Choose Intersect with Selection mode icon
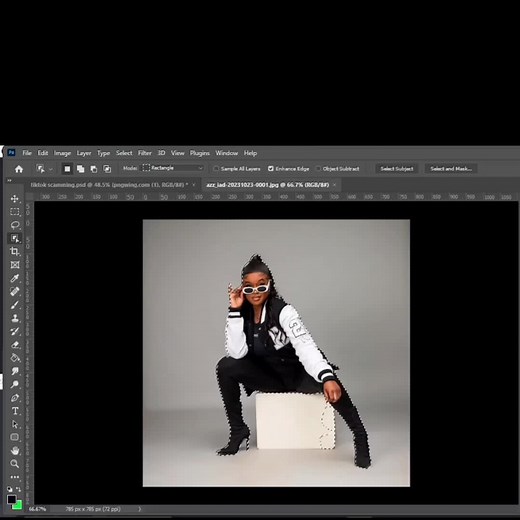This screenshot has width=520, height=520. tap(107, 169)
